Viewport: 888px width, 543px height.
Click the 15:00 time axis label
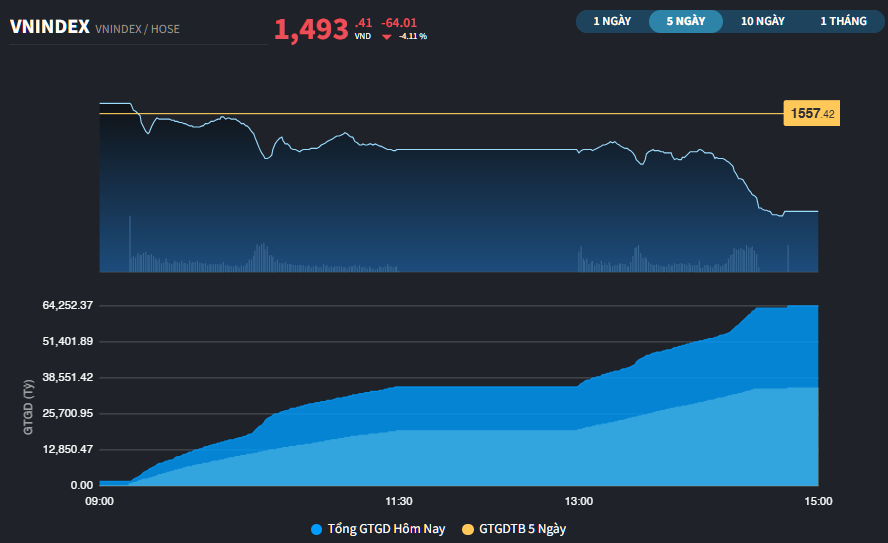(818, 501)
